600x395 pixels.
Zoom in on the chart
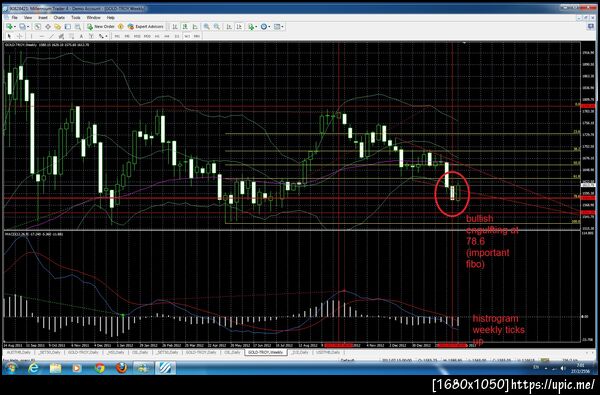(206, 26)
